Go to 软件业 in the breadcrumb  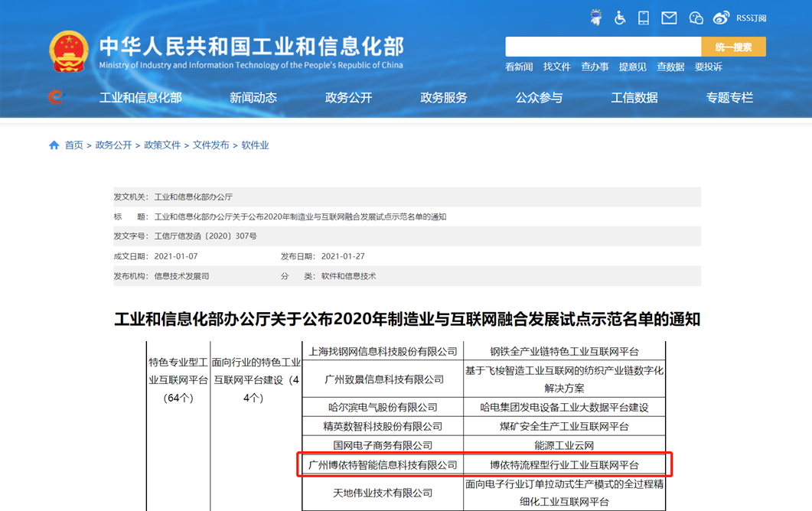point(255,145)
